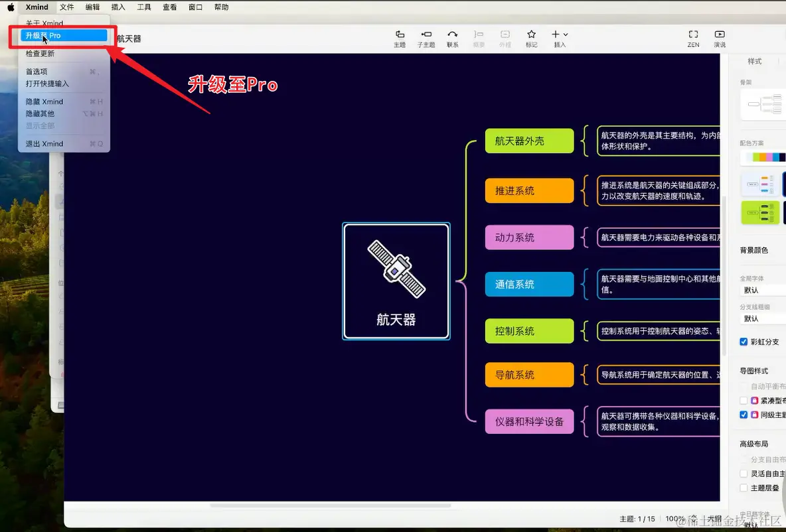
Task: Click the summary brace beside 通信系统
Action: (x=584, y=284)
